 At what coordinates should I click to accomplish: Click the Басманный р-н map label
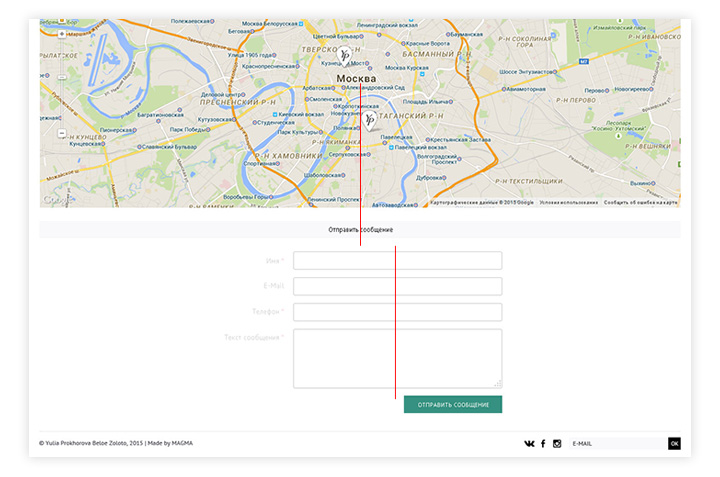tap(437, 54)
